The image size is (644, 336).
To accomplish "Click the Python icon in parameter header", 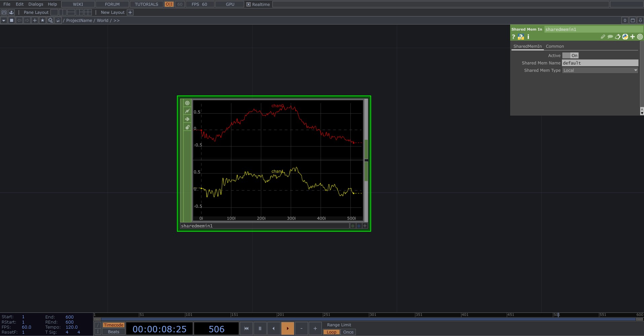I will [625, 37].
